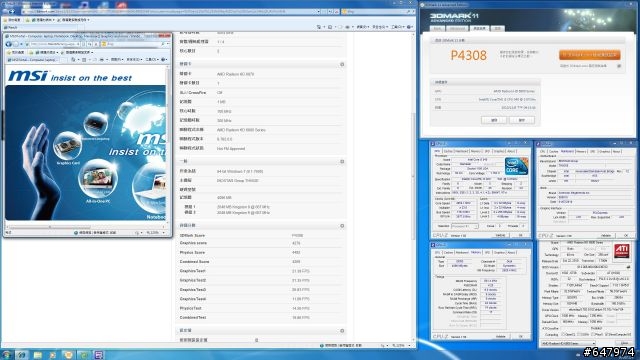
Task: Switch to the Basic tab in 3DMark 11
Action: (x=437, y=29)
